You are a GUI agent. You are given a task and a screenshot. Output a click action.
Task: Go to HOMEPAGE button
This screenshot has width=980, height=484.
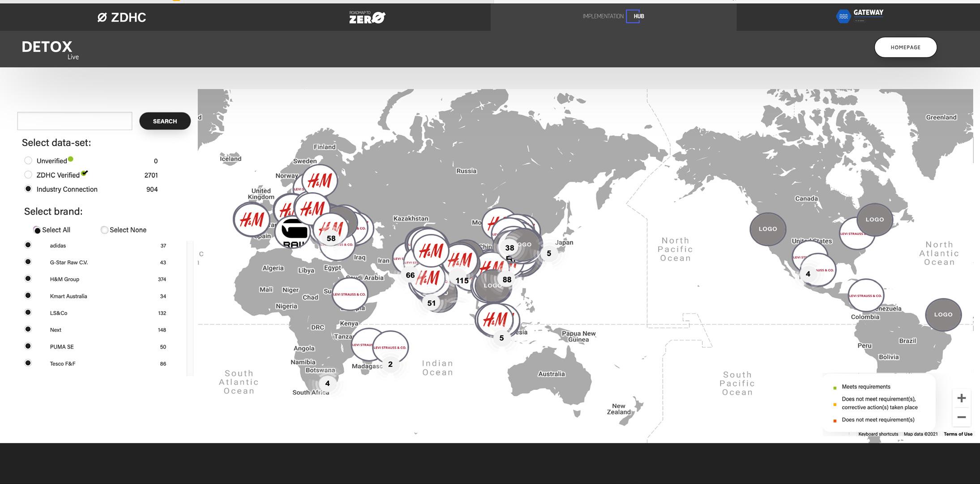905,48
